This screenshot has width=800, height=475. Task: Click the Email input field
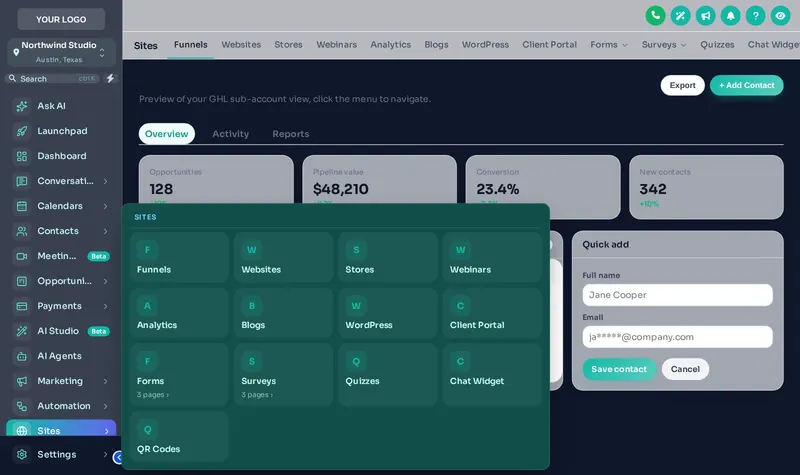[677, 337]
